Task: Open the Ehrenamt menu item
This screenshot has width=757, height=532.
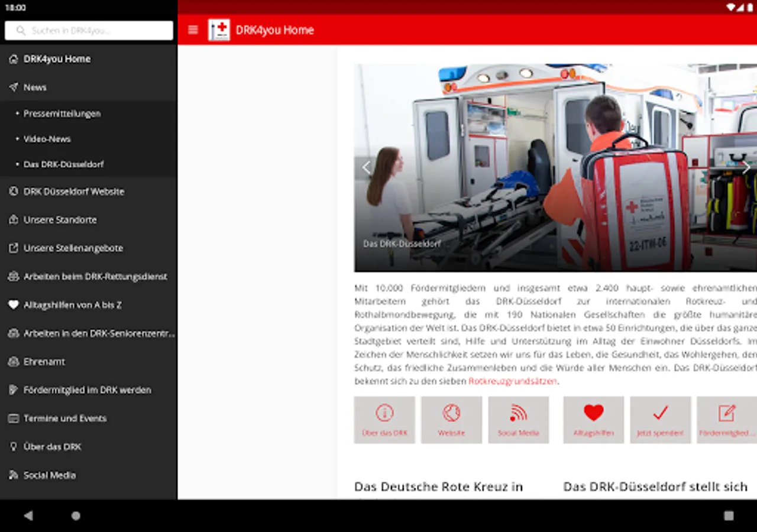Action: click(89, 362)
